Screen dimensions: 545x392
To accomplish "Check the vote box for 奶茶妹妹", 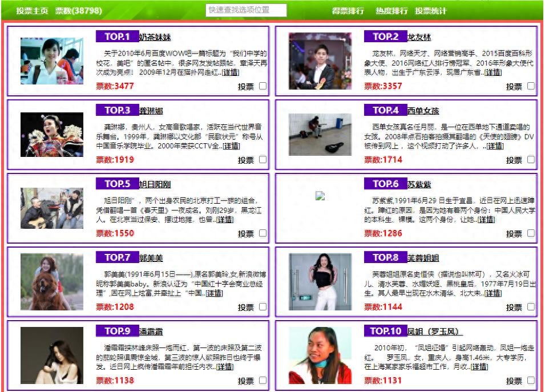I will (x=263, y=86).
